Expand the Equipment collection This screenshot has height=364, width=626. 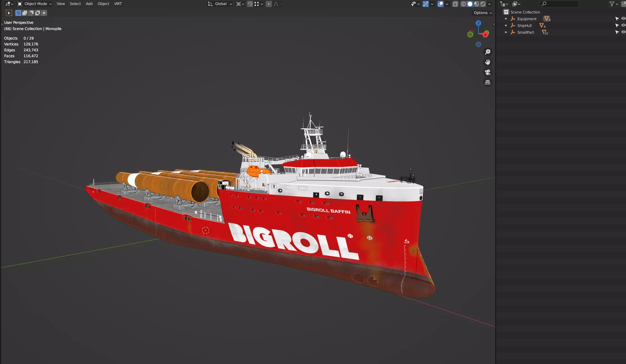pyautogui.click(x=506, y=19)
